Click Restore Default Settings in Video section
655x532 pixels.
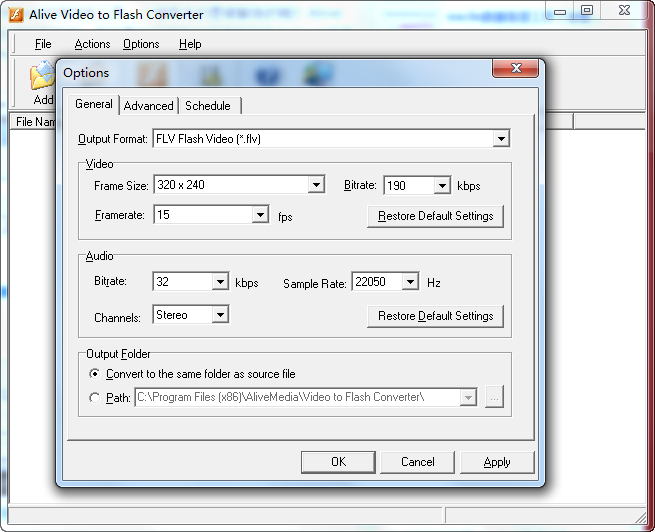point(435,216)
